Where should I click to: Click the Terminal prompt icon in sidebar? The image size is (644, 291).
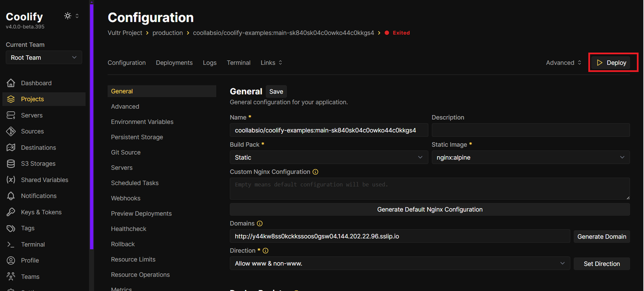point(11,244)
